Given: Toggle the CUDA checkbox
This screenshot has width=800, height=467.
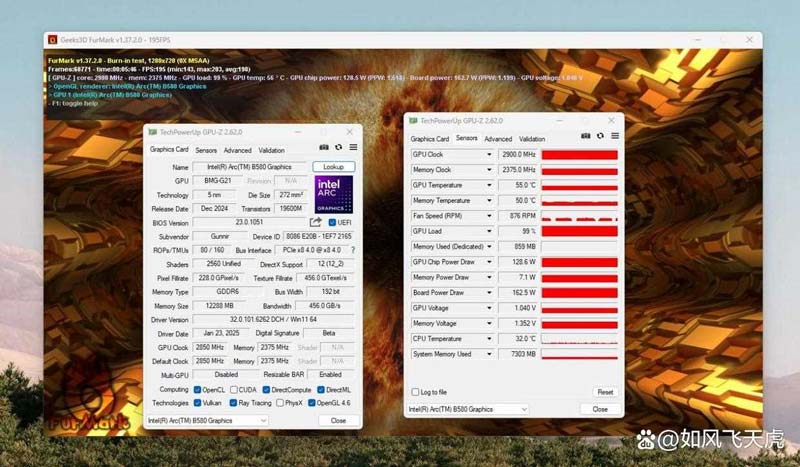Looking at the screenshot, I should pos(233,390).
